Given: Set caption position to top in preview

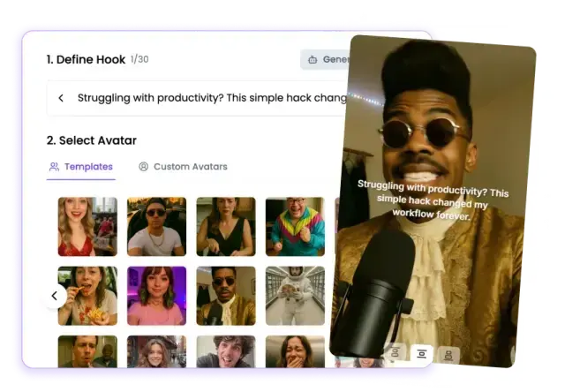Looking at the screenshot, I should [x=395, y=351].
